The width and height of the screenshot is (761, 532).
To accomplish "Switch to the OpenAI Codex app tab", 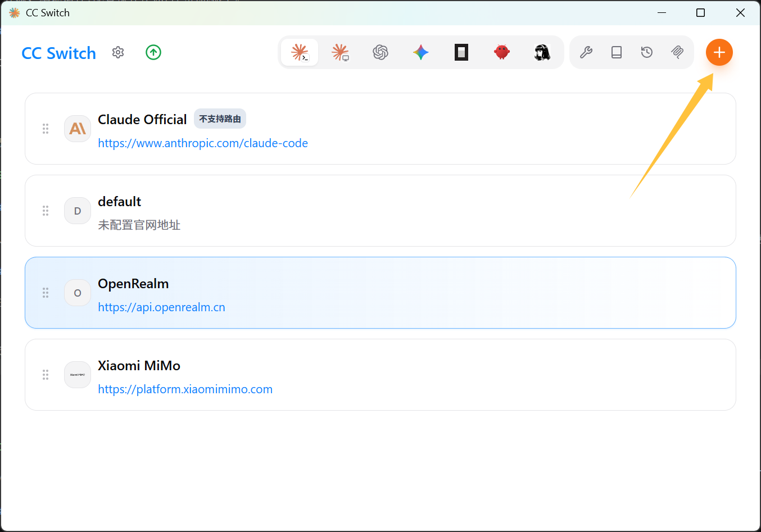I will [380, 52].
